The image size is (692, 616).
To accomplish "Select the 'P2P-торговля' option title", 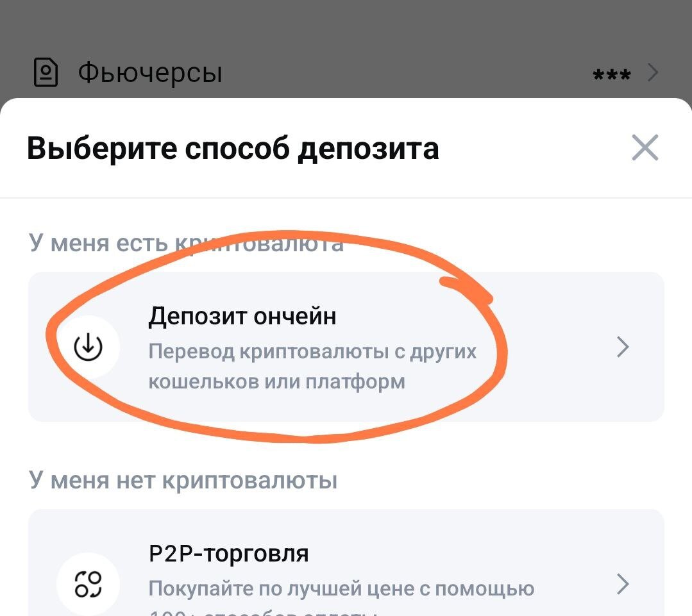I will [x=228, y=553].
